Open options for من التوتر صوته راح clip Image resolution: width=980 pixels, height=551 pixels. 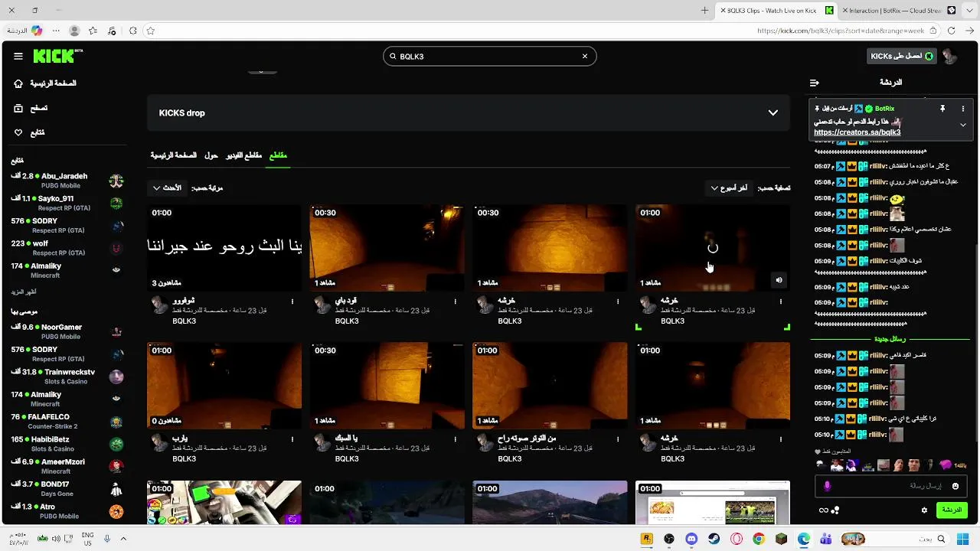pos(618,439)
